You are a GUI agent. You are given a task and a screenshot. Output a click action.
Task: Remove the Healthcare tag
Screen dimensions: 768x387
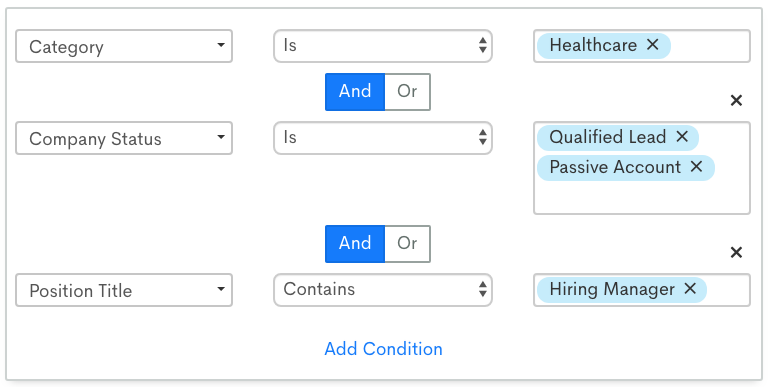[652, 45]
